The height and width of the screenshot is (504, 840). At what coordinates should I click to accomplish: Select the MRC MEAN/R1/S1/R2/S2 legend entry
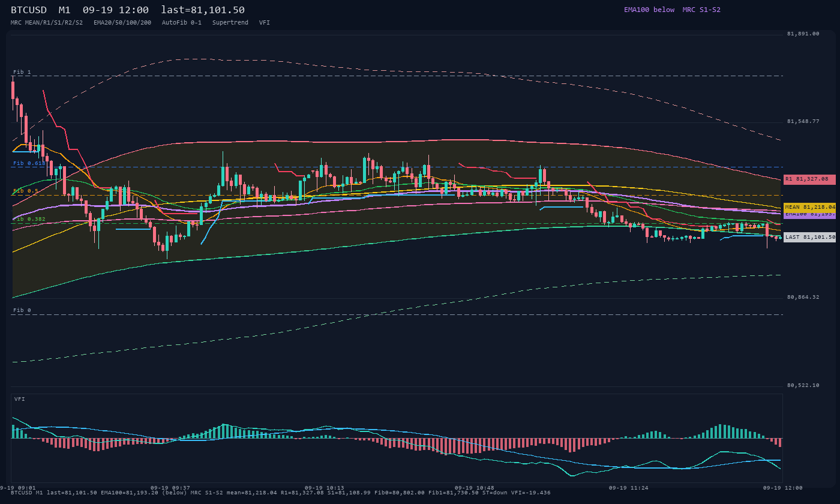tap(47, 23)
